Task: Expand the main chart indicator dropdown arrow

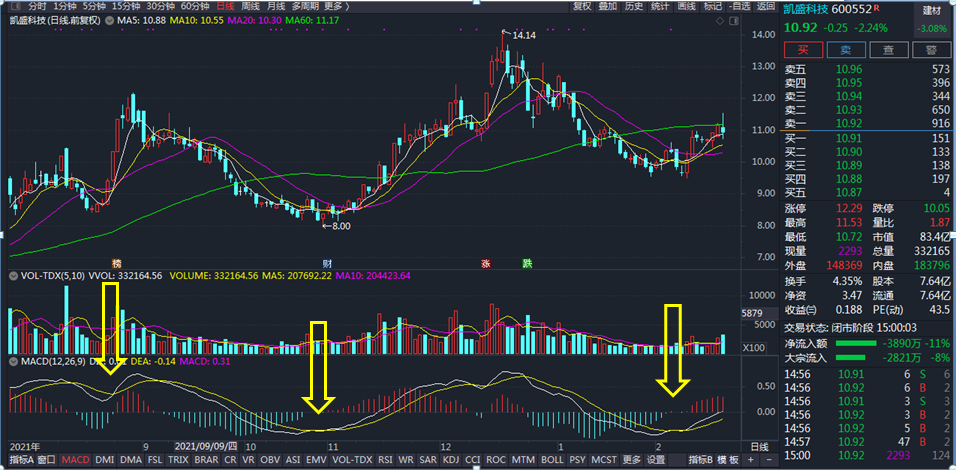Action: tap(109, 20)
